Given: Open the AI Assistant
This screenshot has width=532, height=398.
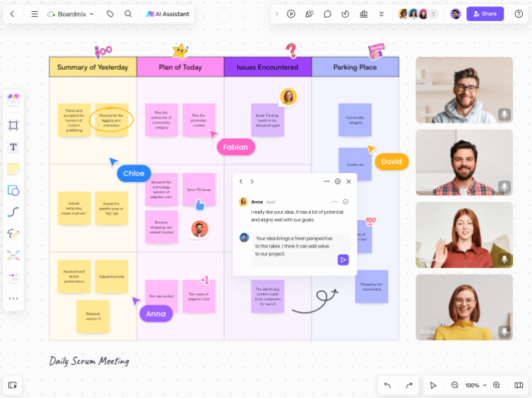Looking at the screenshot, I should 167,13.
